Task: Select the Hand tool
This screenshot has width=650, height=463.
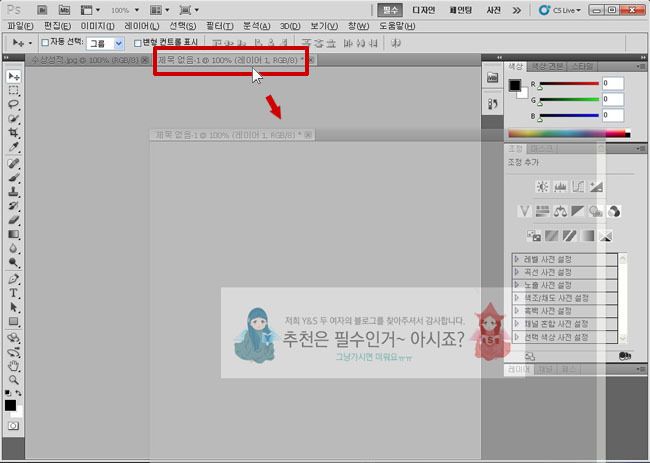Action: tap(13, 366)
